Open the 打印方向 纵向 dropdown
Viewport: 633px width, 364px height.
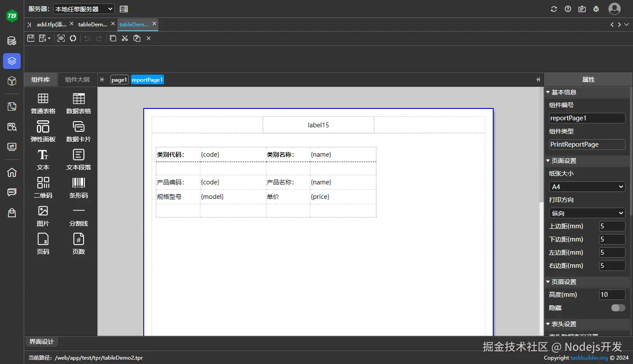click(x=587, y=213)
